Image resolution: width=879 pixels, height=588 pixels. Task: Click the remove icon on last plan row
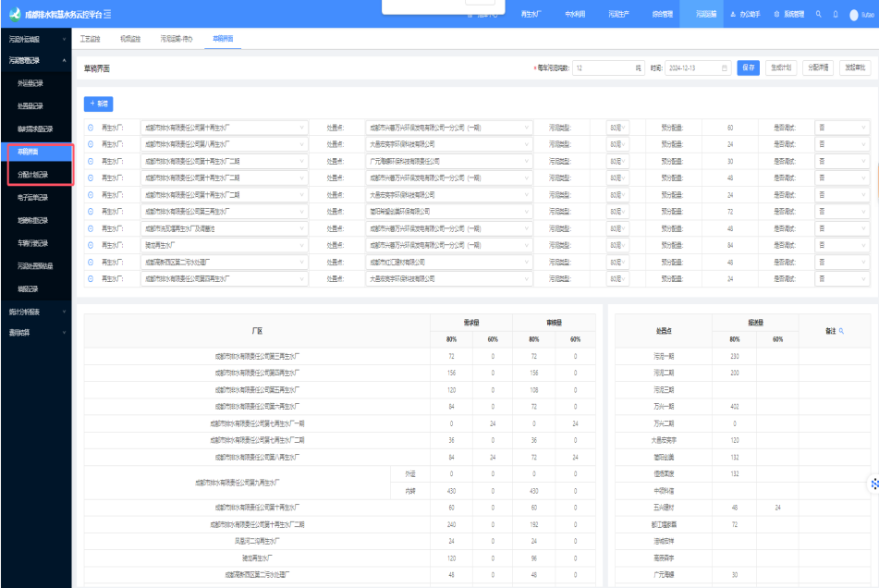pos(91,277)
